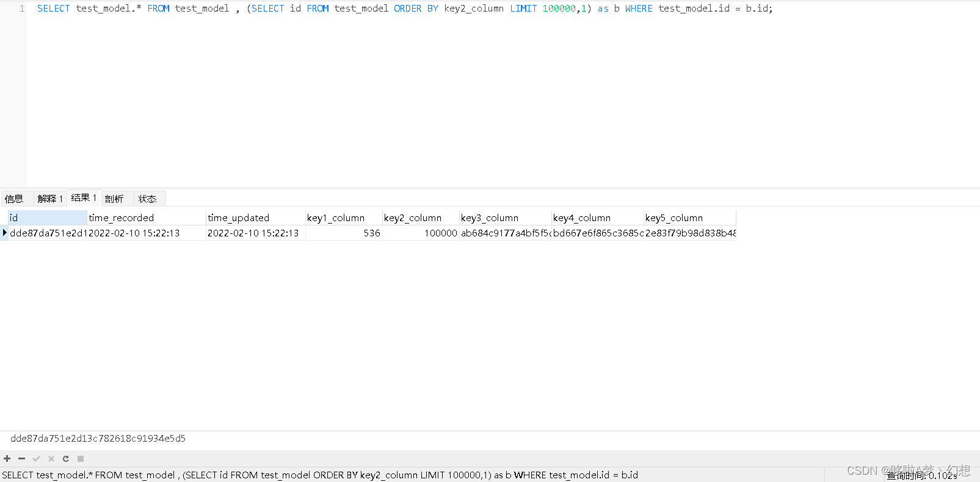Click the key2_column header
Viewport: 980px width, 482px height.
[x=421, y=217]
